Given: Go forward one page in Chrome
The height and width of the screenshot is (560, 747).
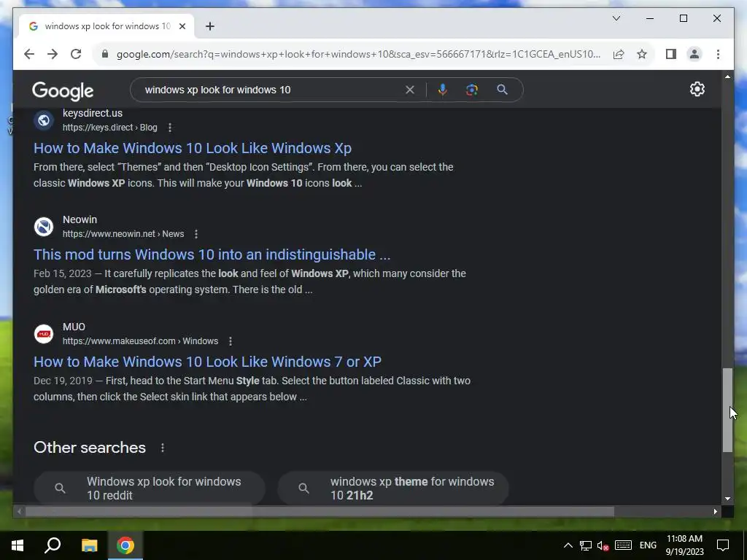Looking at the screenshot, I should pos(53,54).
